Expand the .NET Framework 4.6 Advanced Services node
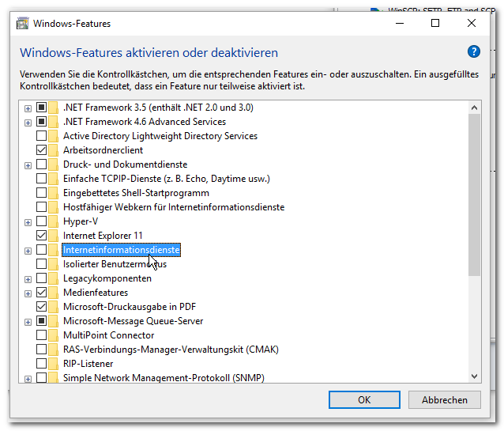This screenshot has width=504, height=431. tap(28, 123)
